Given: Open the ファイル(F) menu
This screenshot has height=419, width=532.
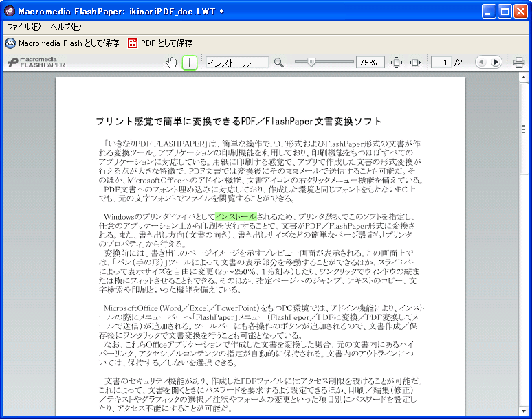Looking at the screenshot, I should pos(24,26).
